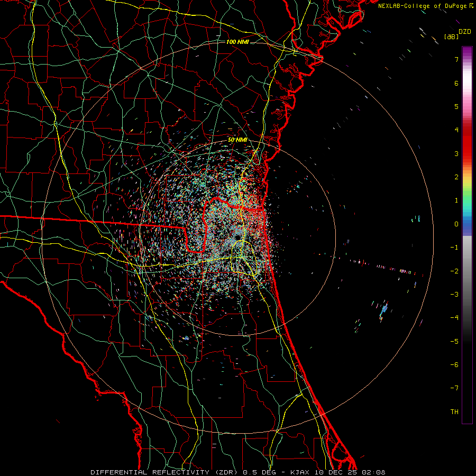Click the "-6" value on the color scale
The width and height of the screenshot is (476, 476).
coord(454,365)
